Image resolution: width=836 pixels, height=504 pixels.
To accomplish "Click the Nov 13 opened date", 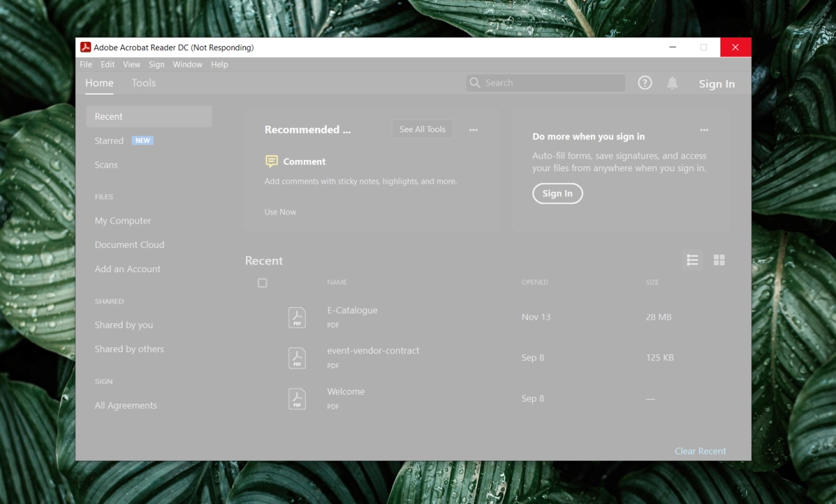I will pyautogui.click(x=536, y=317).
